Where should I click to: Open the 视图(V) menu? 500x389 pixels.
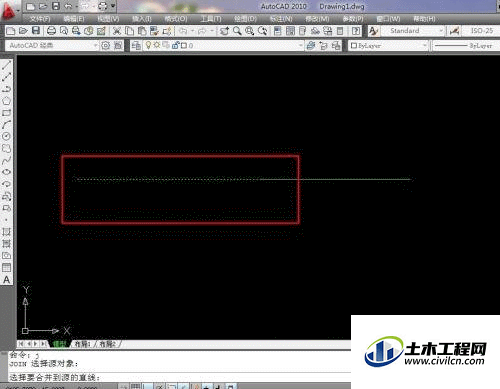(x=108, y=19)
